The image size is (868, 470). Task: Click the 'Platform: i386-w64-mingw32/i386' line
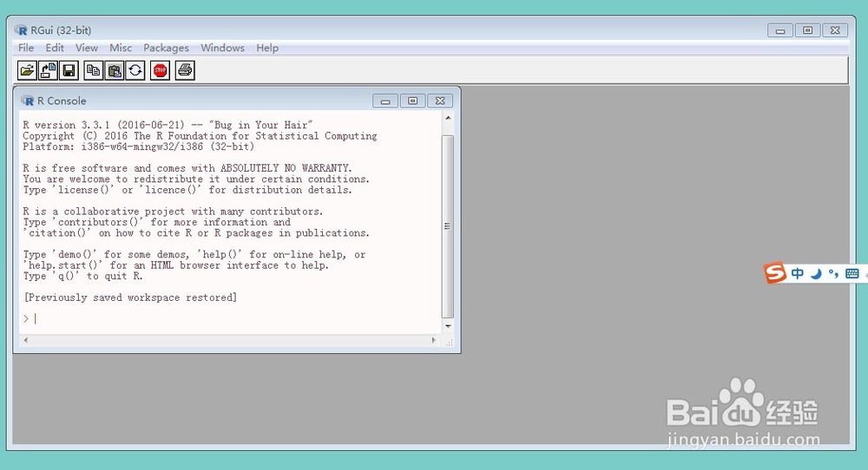[138, 147]
